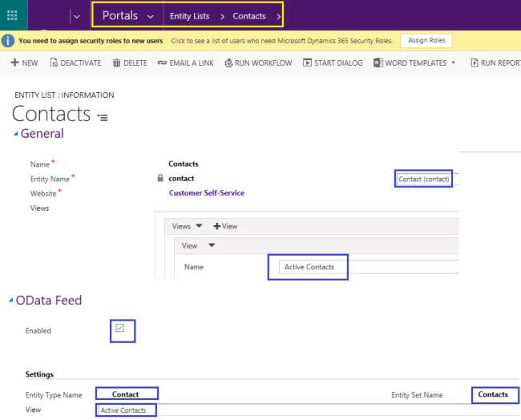The width and height of the screenshot is (521, 420).
Task: Deactivate this entity list
Action: pos(75,63)
